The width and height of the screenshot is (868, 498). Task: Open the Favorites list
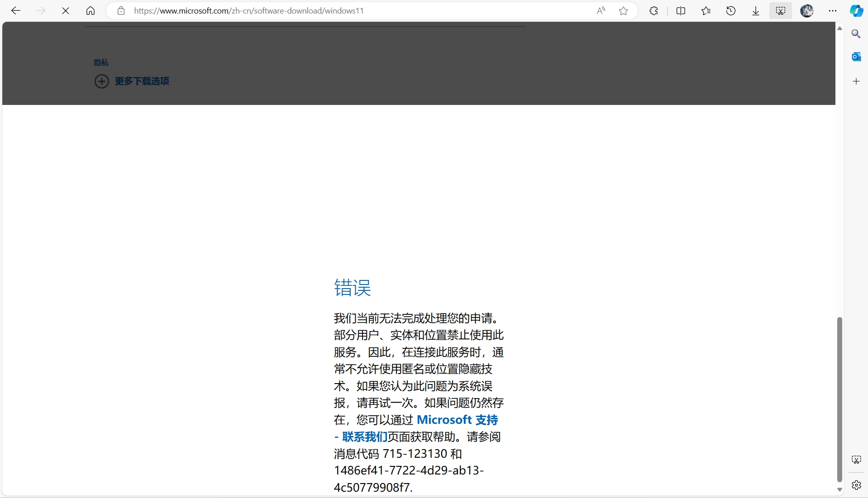coord(706,11)
